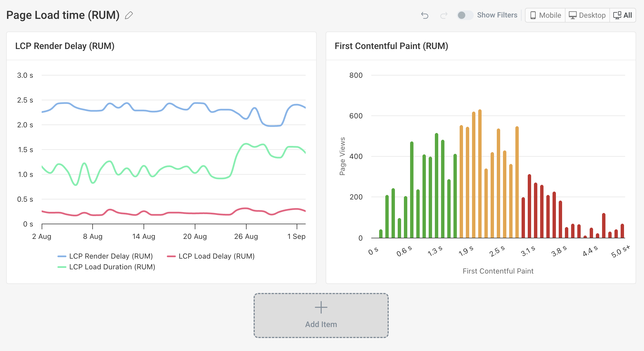The image size is (644, 351).
Task: Toggle the LCP Load Duration legend entry
Action: (106, 267)
